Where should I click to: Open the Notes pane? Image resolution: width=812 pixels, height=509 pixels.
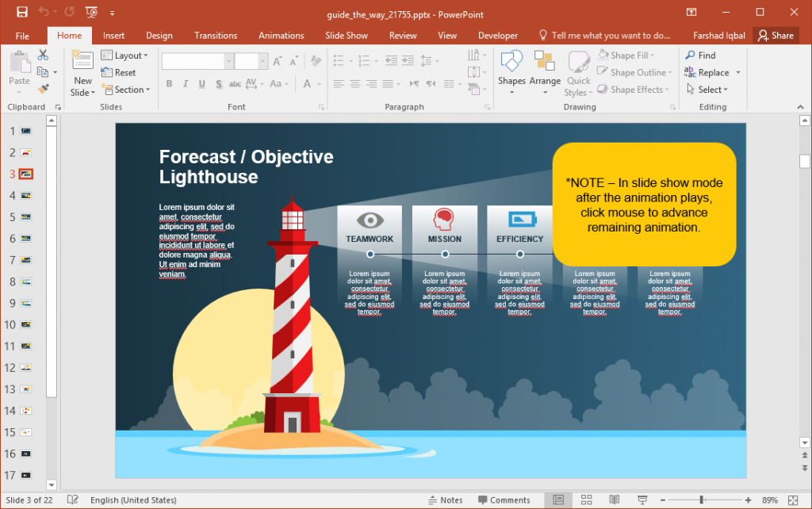[446, 499]
